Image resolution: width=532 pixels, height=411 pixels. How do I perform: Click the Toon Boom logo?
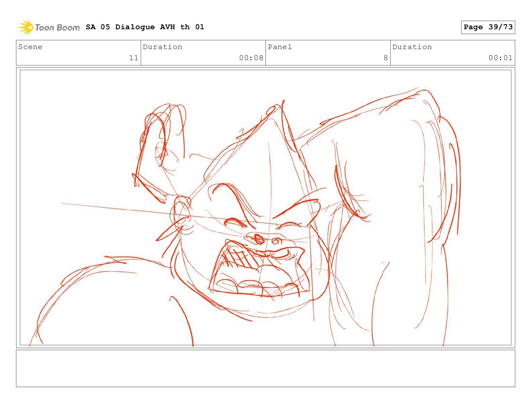coord(49,27)
